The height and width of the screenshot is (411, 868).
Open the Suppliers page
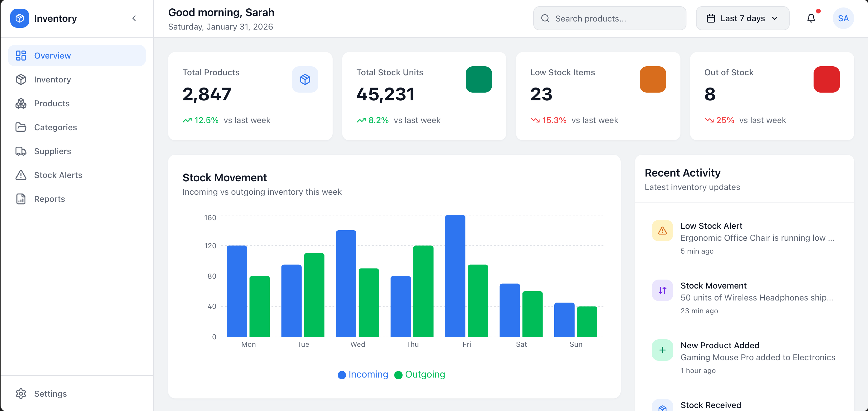[x=52, y=151]
